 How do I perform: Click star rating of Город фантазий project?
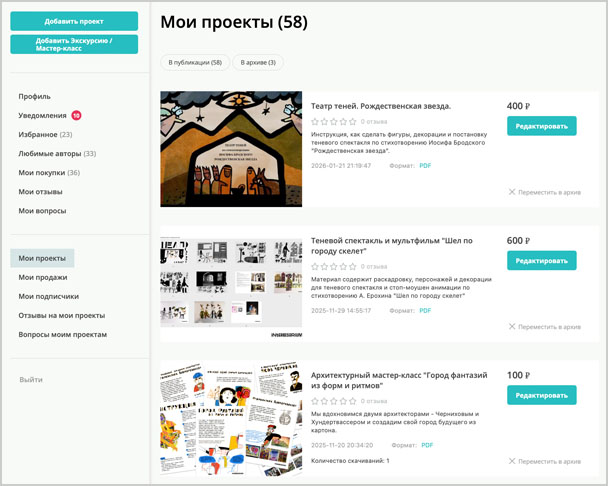(333, 401)
